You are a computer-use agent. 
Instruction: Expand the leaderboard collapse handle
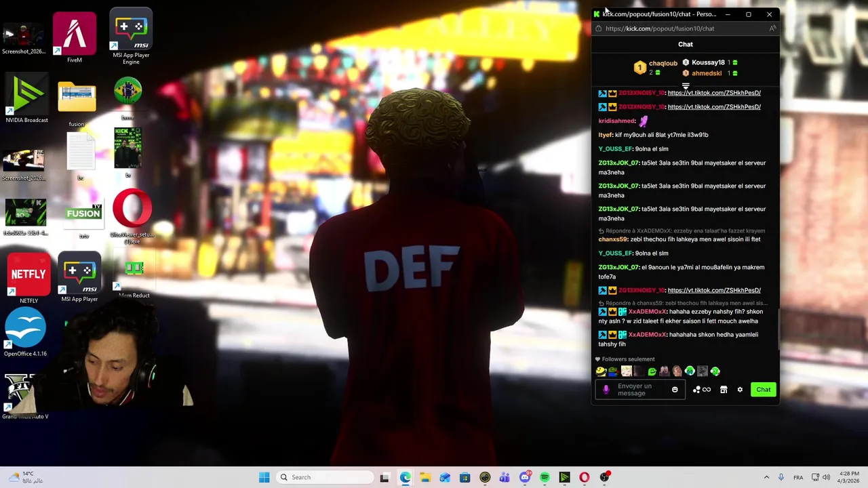click(686, 86)
